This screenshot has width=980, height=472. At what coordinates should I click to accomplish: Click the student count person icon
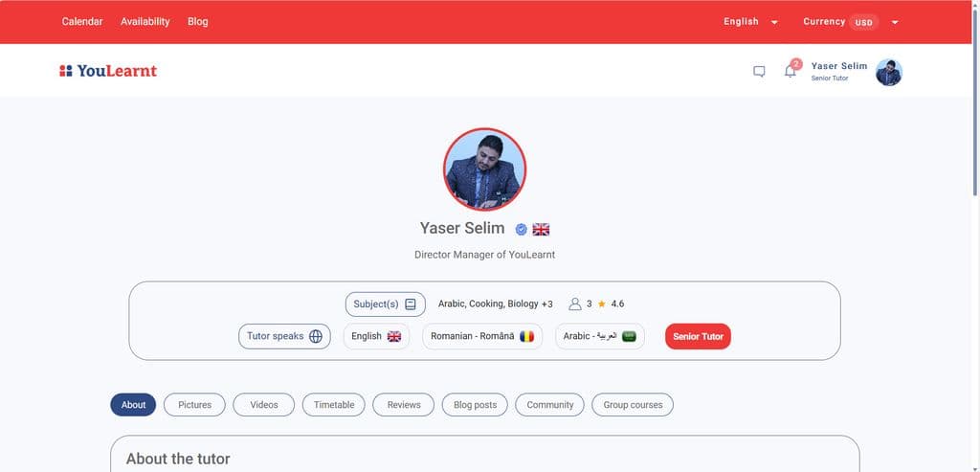[x=575, y=303]
